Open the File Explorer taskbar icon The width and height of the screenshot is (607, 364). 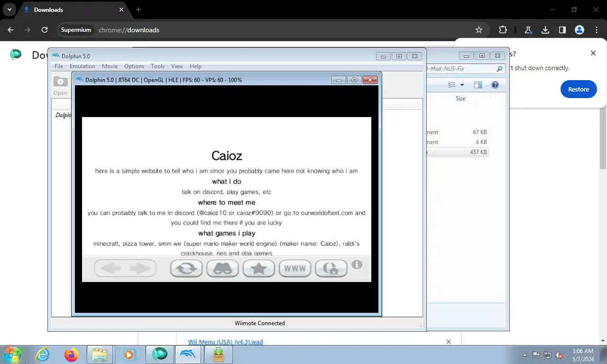[x=100, y=355]
